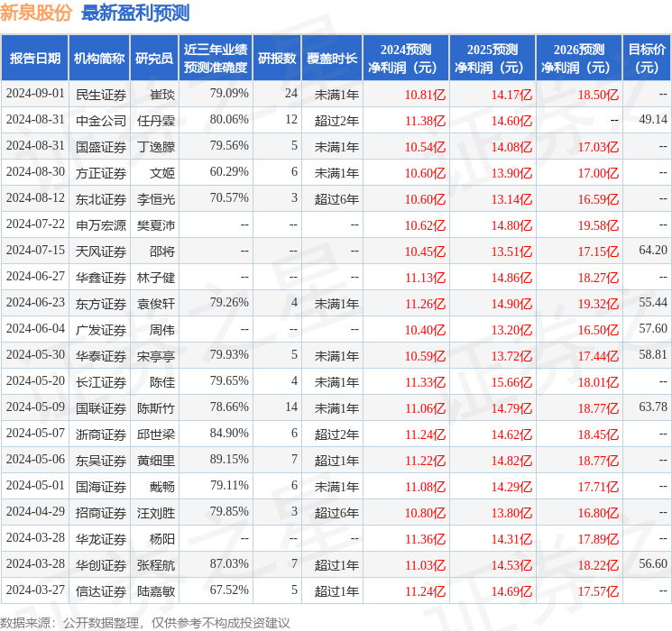Click the date cell 2024-04-29
672x631 pixels.
click(35, 511)
